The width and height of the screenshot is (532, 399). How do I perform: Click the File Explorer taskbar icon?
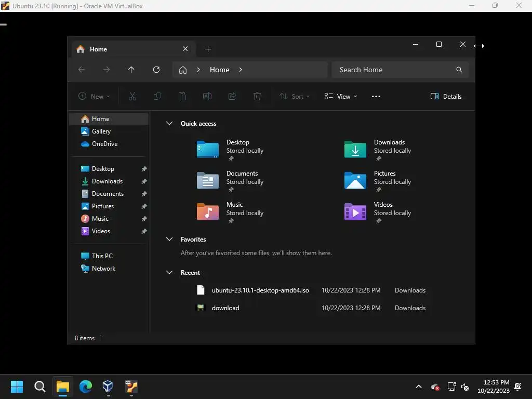point(63,387)
